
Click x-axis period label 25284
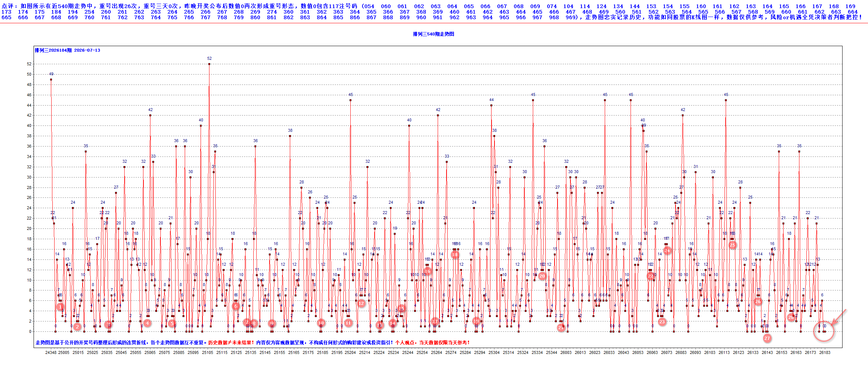[465, 352]
